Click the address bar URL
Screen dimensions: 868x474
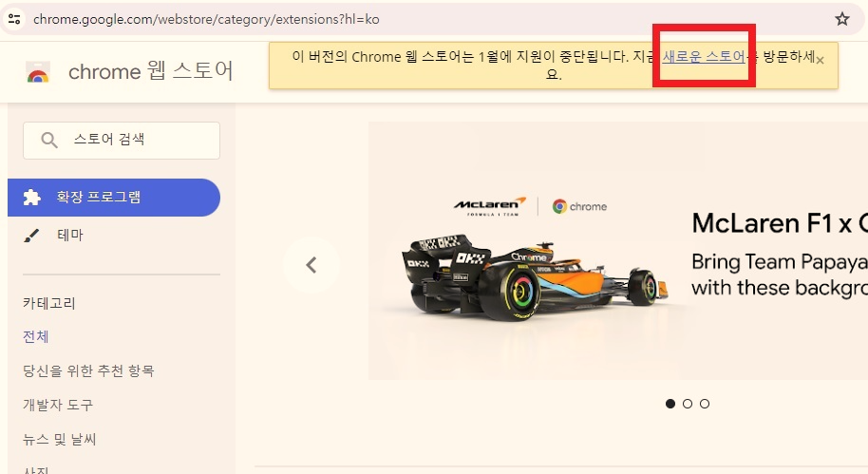coord(206,19)
